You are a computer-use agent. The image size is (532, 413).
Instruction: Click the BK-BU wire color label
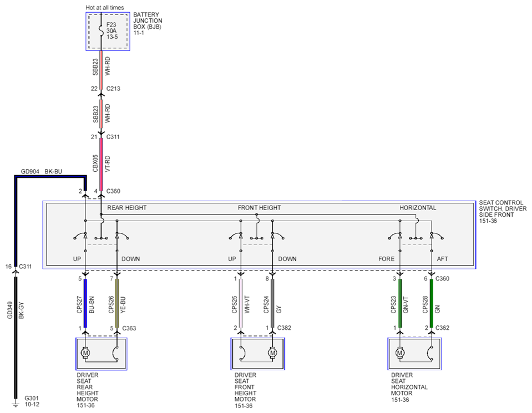pos(53,171)
